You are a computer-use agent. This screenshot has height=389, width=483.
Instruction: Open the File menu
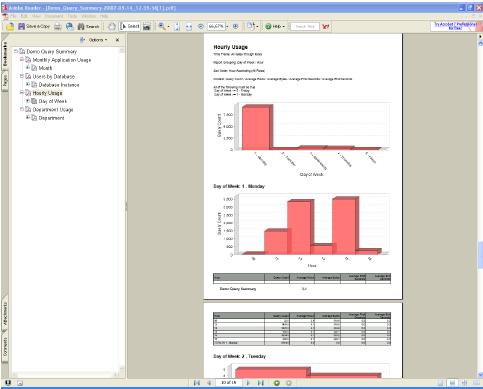[14, 16]
